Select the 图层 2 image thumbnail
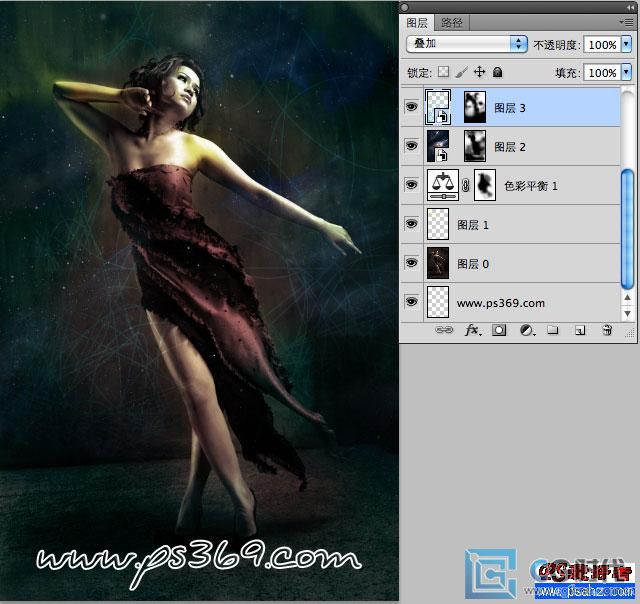The height and width of the screenshot is (604, 640). pyautogui.click(x=438, y=146)
